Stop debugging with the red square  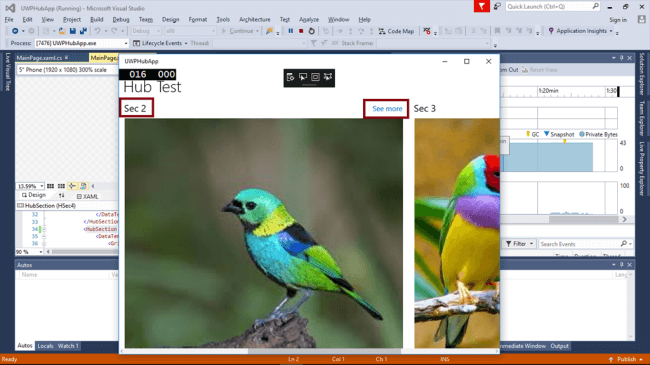click(301, 31)
